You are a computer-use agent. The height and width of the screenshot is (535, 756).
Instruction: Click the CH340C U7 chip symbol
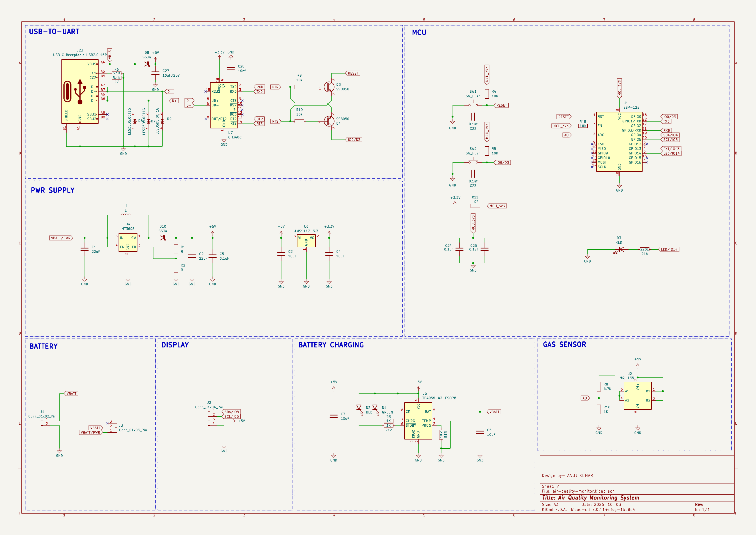[x=224, y=105]
